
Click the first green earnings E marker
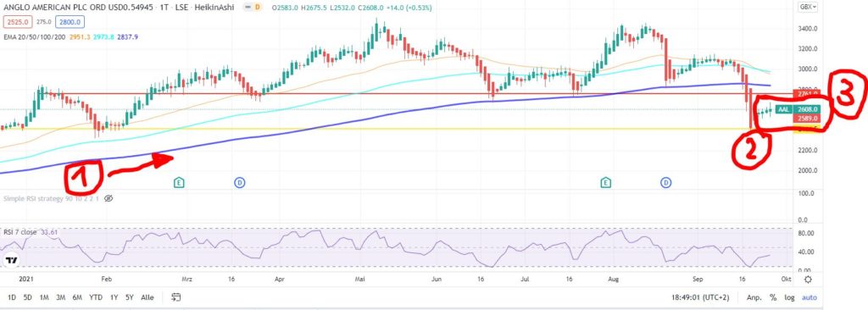pos(179,182)
